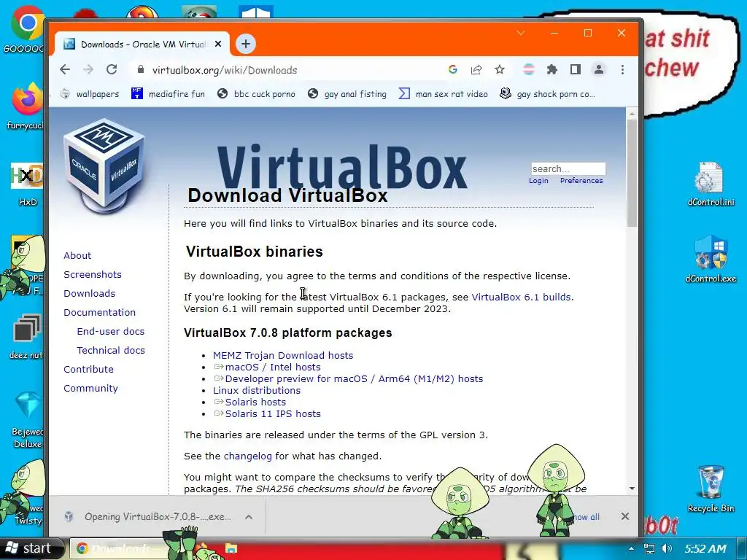Follow the VirtualBox 6.1 builds link
Image resolution: width=747 pixels, height=560 pixels.
point(521,297)
